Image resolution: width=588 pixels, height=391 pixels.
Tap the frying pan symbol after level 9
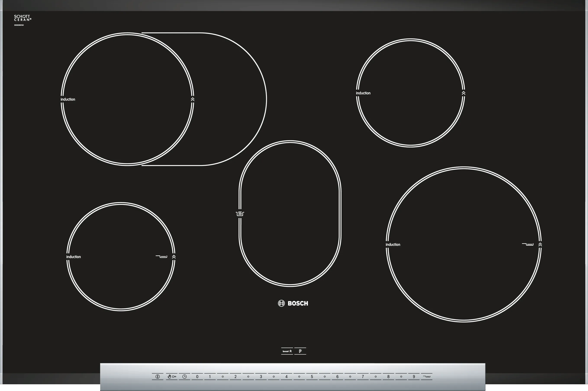pyautogui.click(x=427, y=376)
